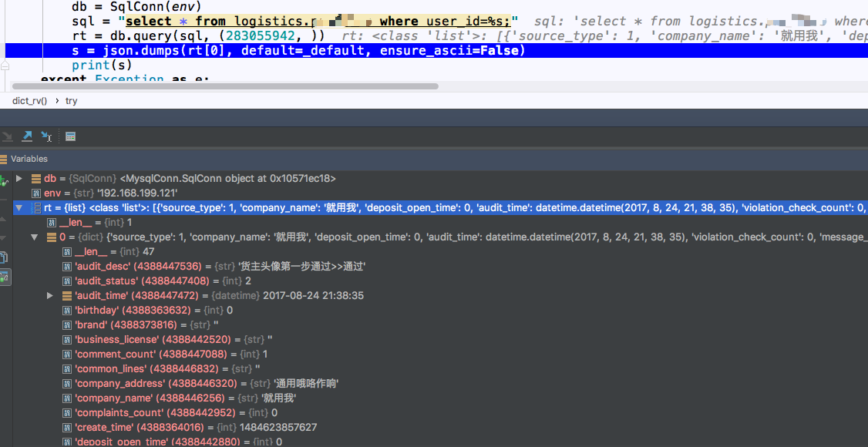Expand the audit_time datetime entry

tap(50, 294)
